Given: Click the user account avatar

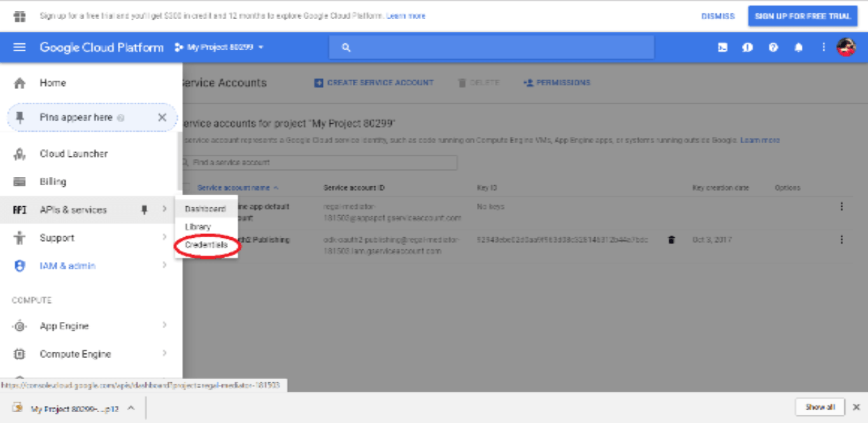Looking at the screenshot, I should point(846,47).
